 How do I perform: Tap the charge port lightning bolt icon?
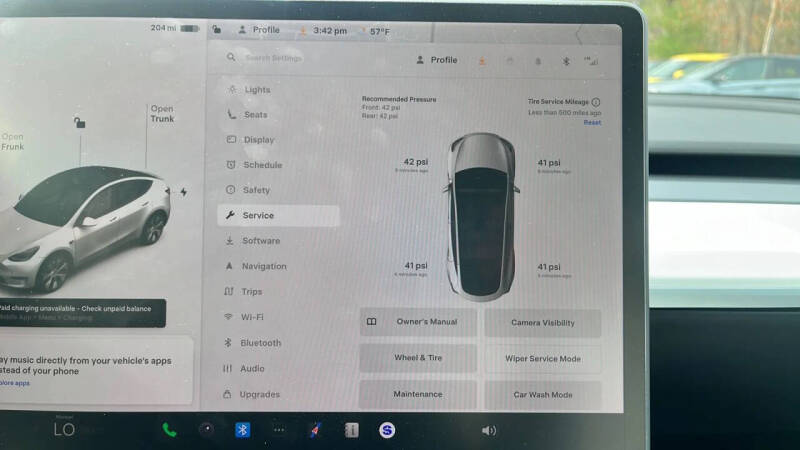click(184, 192)
